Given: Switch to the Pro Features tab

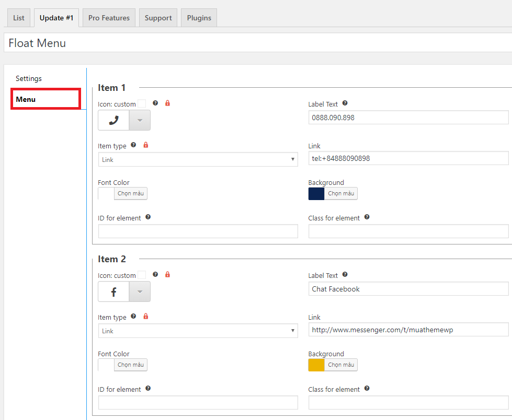Looking at the screenshot, I should coord(109,18).
